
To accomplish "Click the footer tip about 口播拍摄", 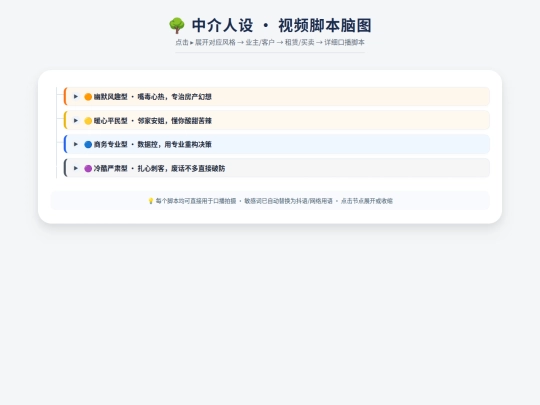I will [x=270, y=201].
